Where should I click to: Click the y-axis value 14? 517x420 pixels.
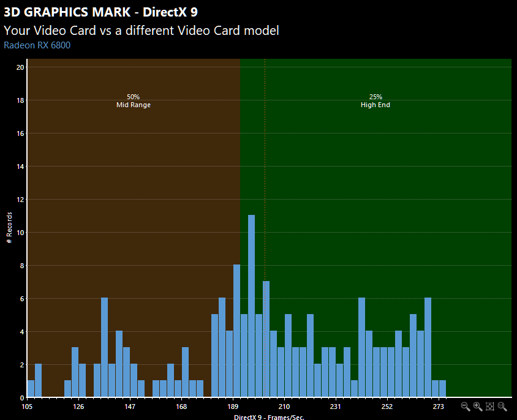[20, 167]
